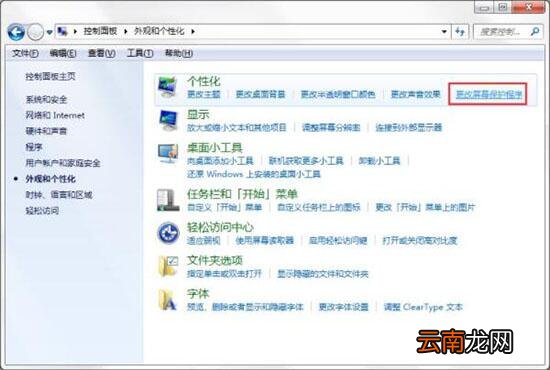Click 调整屏幕分辨率 link
550x370 pixels.
331,127
